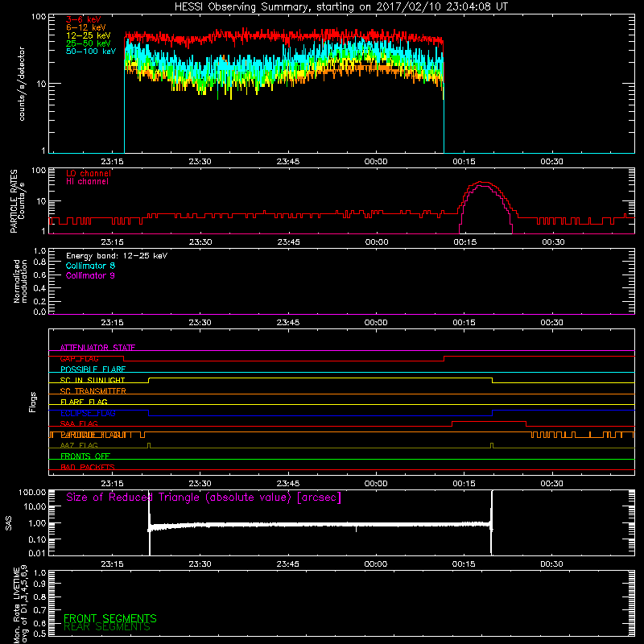
Task: Click the PARTICLE RATES Counts/s axis label
Action: tap(18, 201)
